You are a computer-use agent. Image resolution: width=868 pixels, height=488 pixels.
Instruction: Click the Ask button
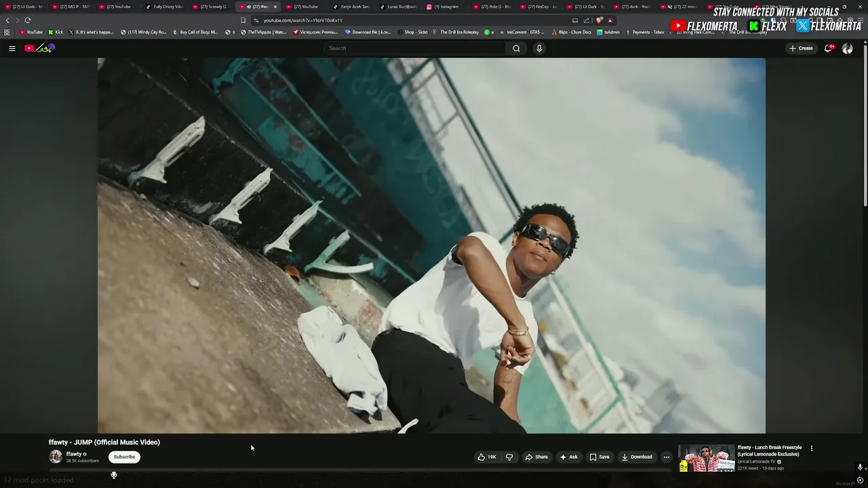pyautogui.click(x=568, y=457)
